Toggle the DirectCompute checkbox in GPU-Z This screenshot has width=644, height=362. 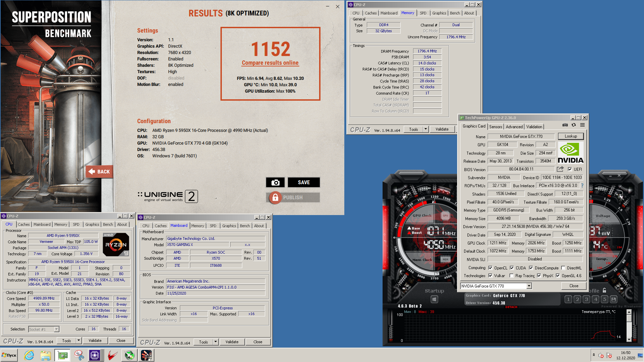531,268
